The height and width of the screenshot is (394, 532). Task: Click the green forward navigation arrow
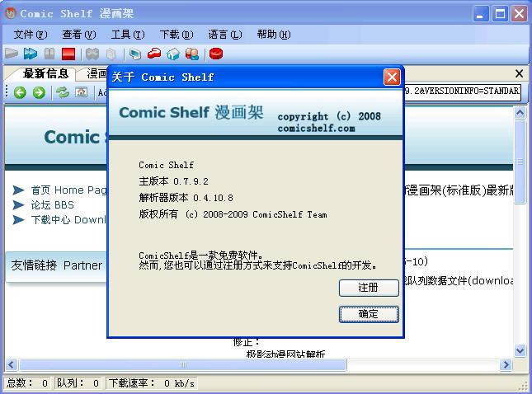pos(38,92)
